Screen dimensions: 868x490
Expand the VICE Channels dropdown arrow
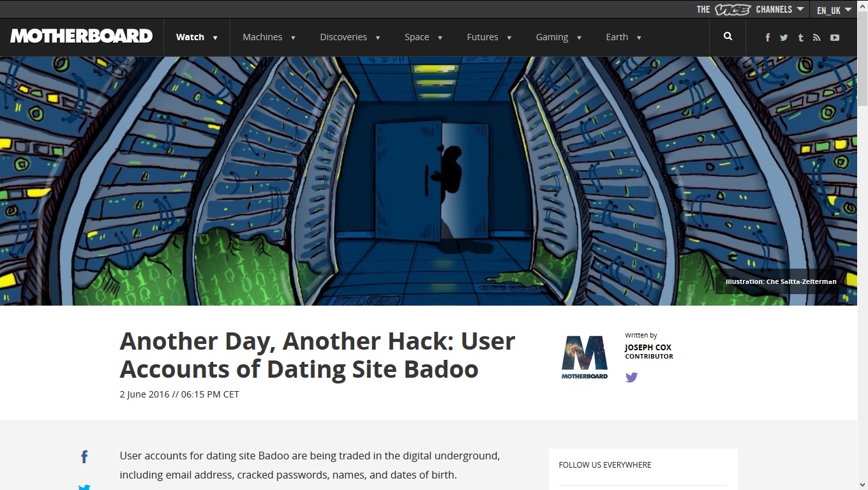pyautogui.click(x=799, y=9)
